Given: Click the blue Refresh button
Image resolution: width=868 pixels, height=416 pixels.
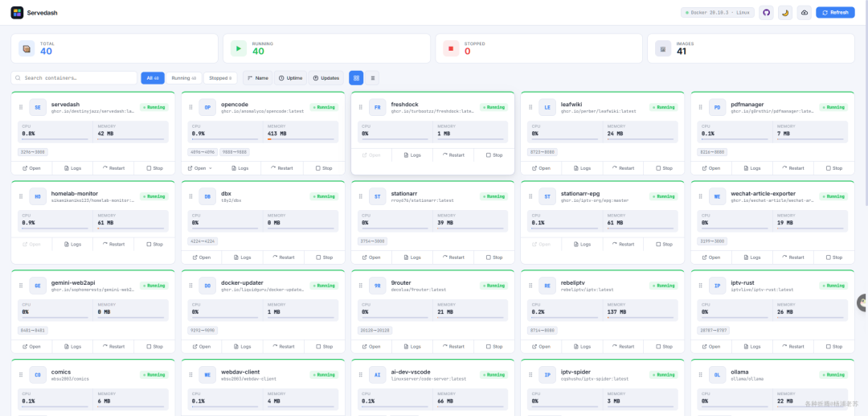Looking at the screenshot, I should tap(835, 12).
